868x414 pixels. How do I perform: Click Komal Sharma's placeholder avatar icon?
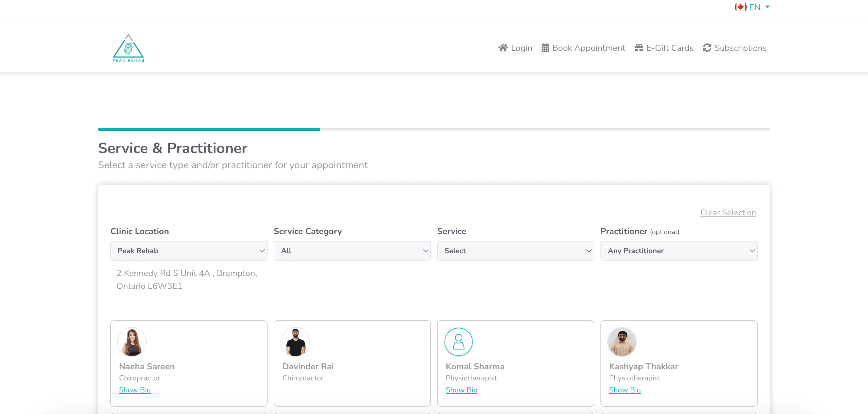459,342
